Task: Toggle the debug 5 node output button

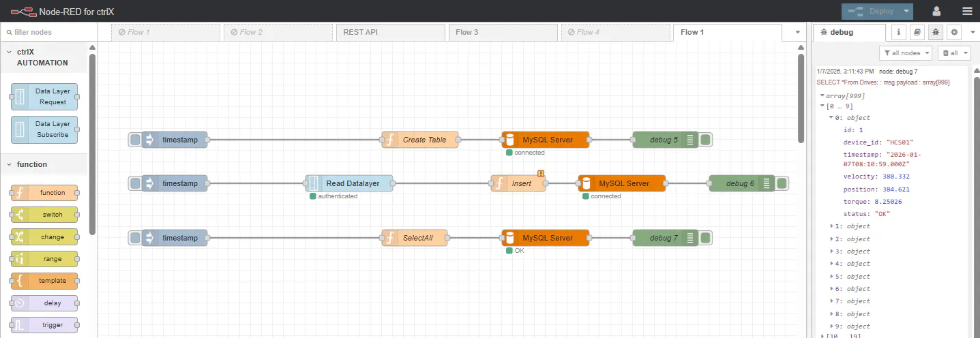Action: [x=706, y=140]
